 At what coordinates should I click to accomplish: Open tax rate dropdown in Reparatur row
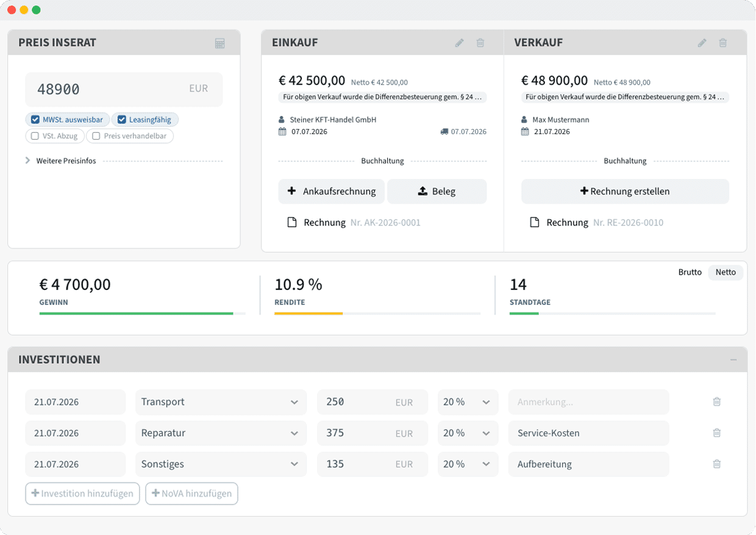tap(468, 433)
